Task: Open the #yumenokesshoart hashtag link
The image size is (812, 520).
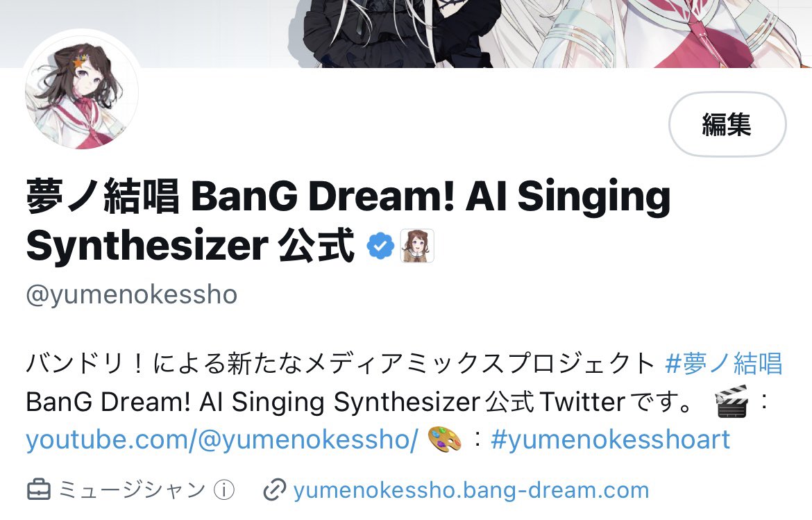Action: tap(610, 439)
